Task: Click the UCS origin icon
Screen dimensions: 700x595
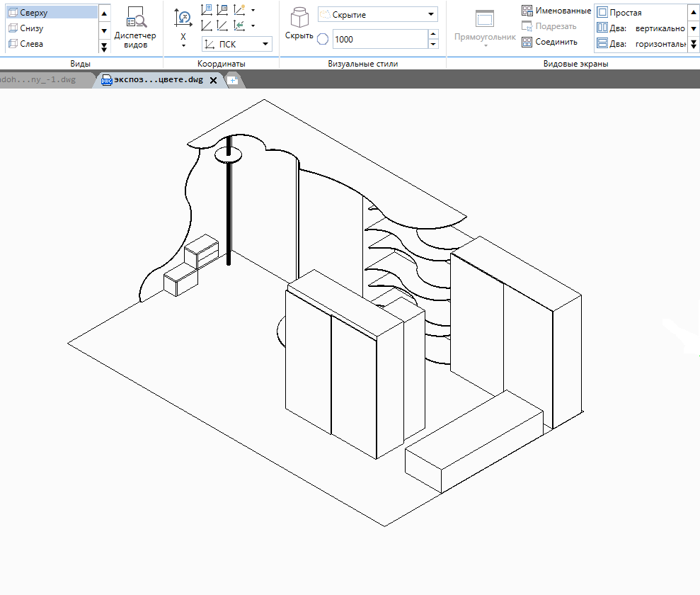Action: (x=222, y=25)
